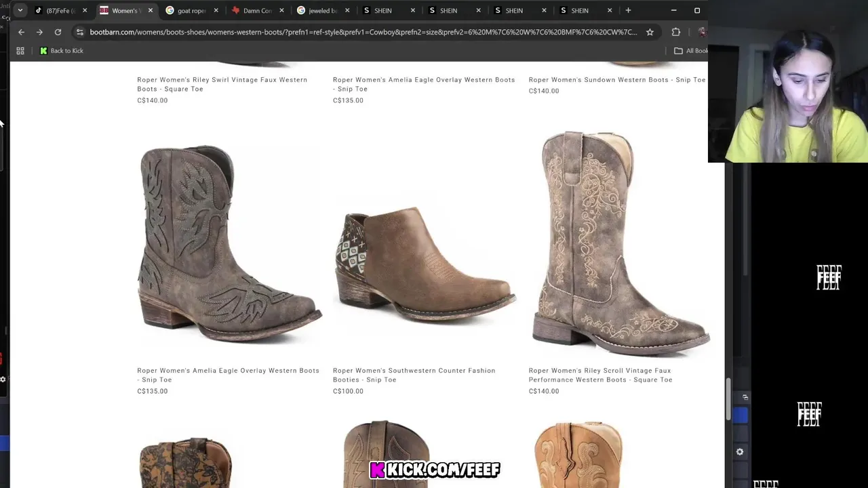Switch to the jeweled Google search tab
Image resolution: width=868 pixels, height=488 pixels.
[x=321, y=10]
